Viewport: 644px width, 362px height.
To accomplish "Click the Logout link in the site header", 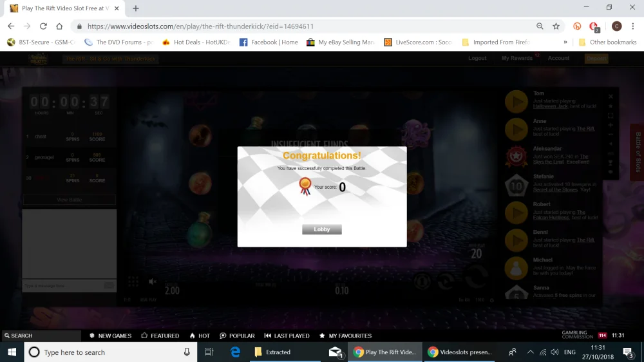I will point(477,58).
